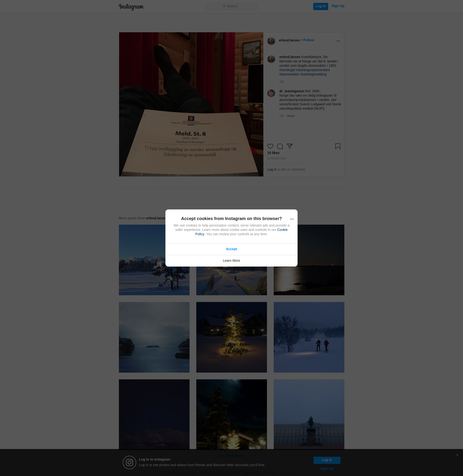Click erlend.larsen username in post header

pyautogui.click(x=289, y=40)
